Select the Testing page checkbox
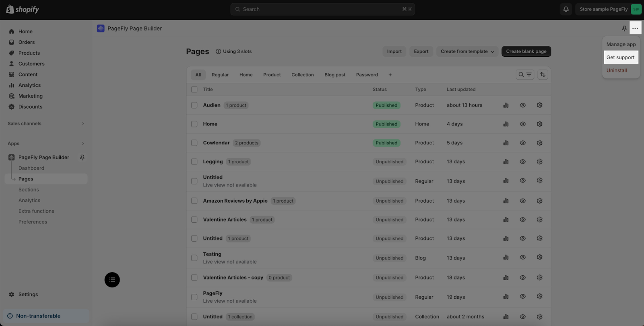644x326 pixels. pos(194,258)
